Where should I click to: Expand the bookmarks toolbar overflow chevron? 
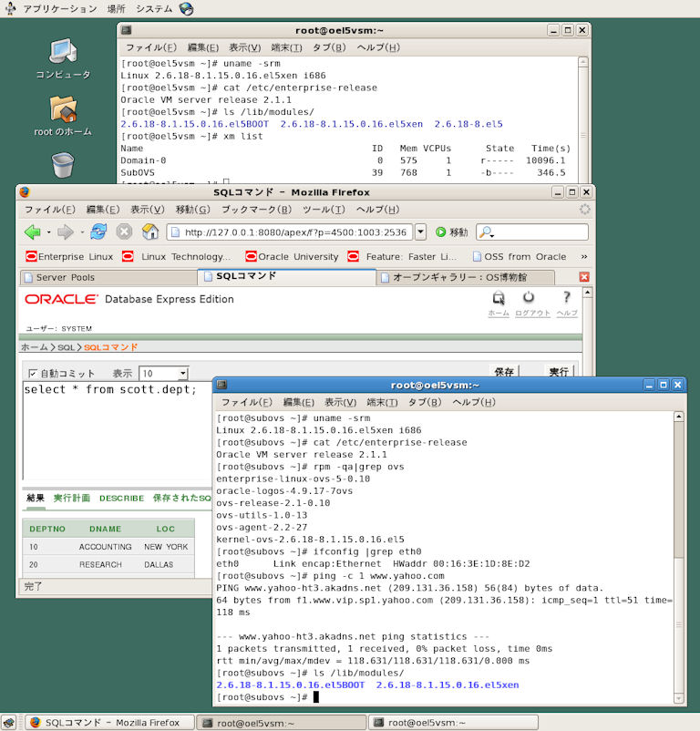coord(584,256)
